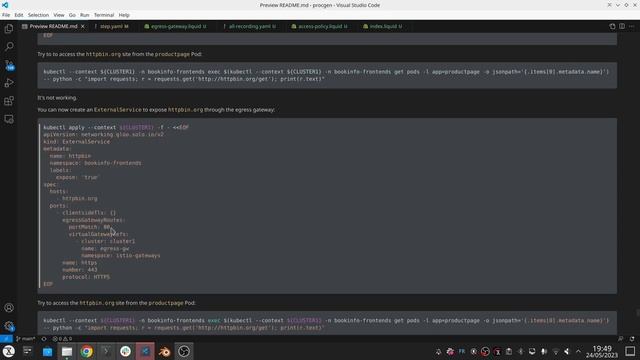Open the terminal app from taskbar

[106, 351]
